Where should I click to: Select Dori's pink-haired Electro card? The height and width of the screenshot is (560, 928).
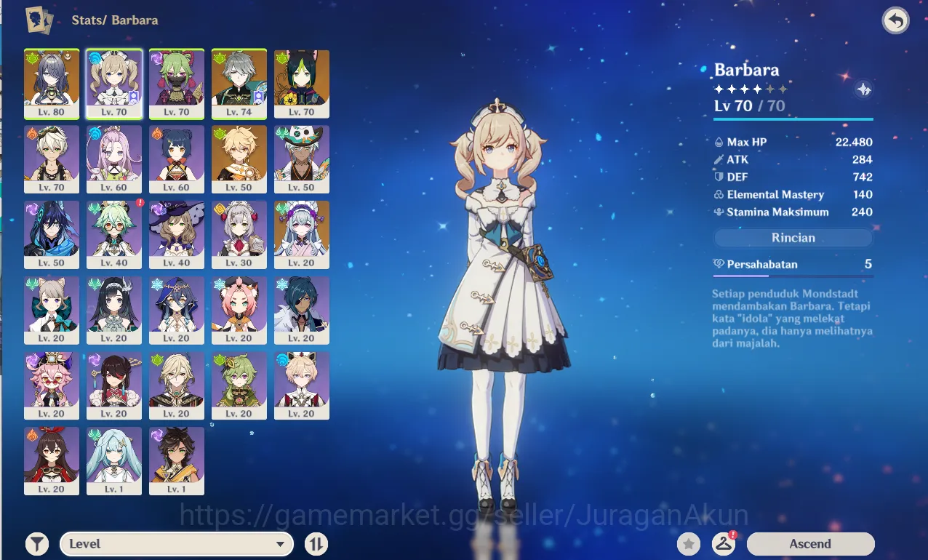coord(52,386)
